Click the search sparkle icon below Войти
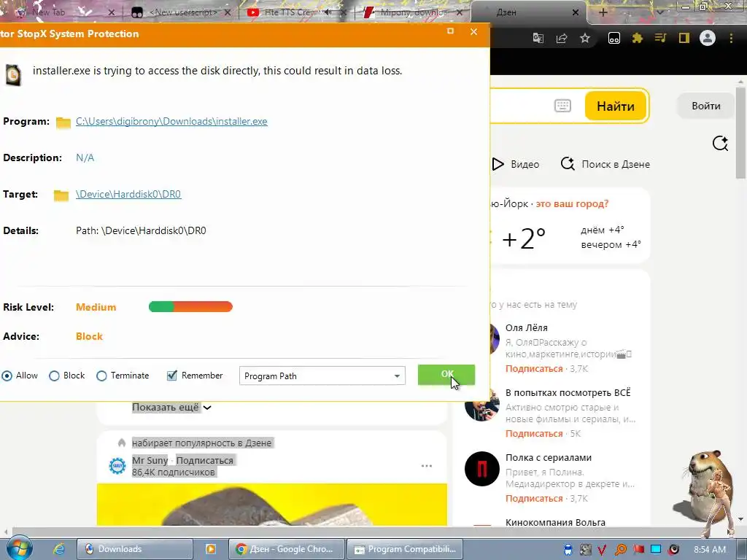 coord(720,143)
